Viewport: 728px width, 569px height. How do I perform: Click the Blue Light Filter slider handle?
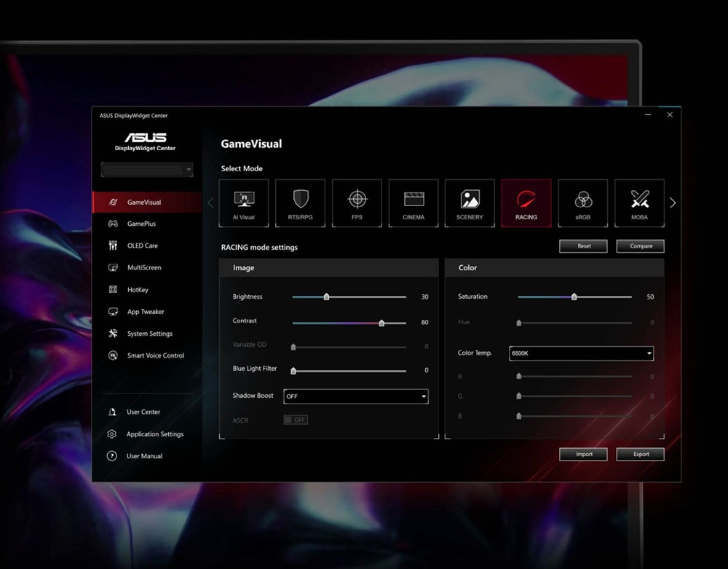click(x=293, y=371)
